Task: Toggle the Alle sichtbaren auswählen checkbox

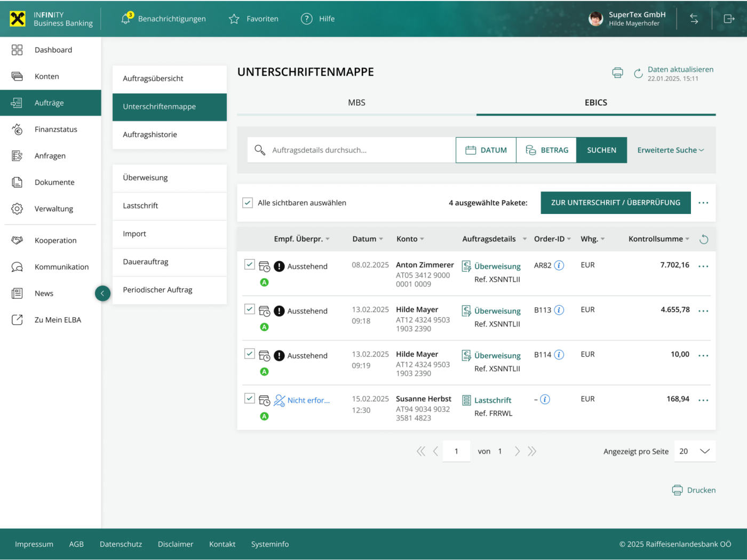Action: pyautogui.click(x=248, y=203)
